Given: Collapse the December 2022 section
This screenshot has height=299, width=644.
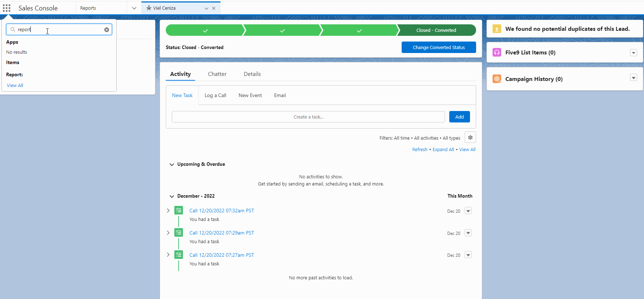Looking at the screenshot, I should [x=172, y=196].
